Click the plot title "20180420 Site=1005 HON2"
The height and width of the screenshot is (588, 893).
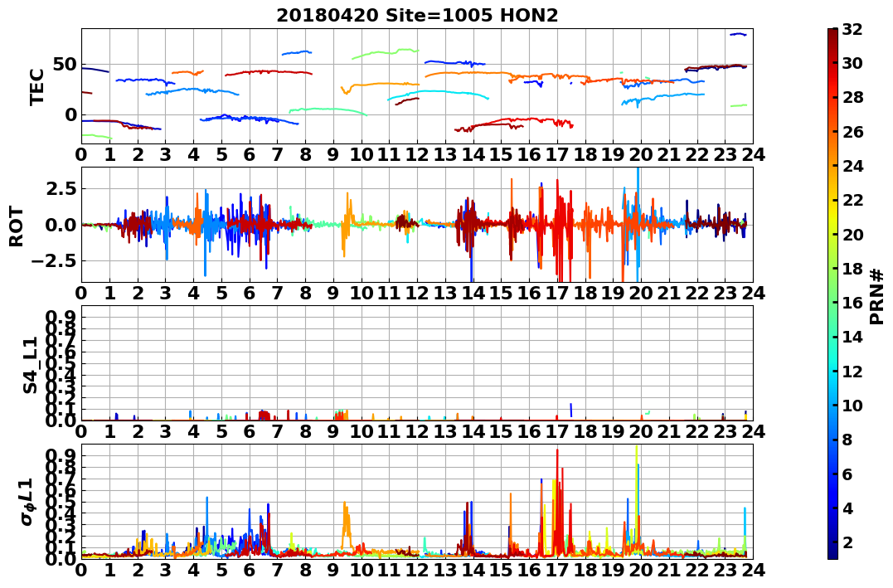pyautogui.click(x=417, y=15)
